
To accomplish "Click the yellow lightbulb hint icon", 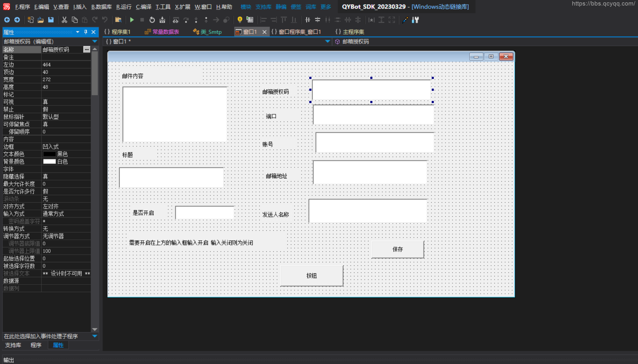I will (x=240, y=20).
